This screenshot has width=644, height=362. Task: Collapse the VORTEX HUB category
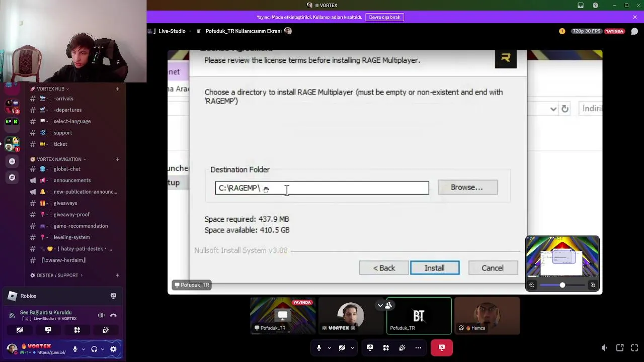(x=50, y=89)
